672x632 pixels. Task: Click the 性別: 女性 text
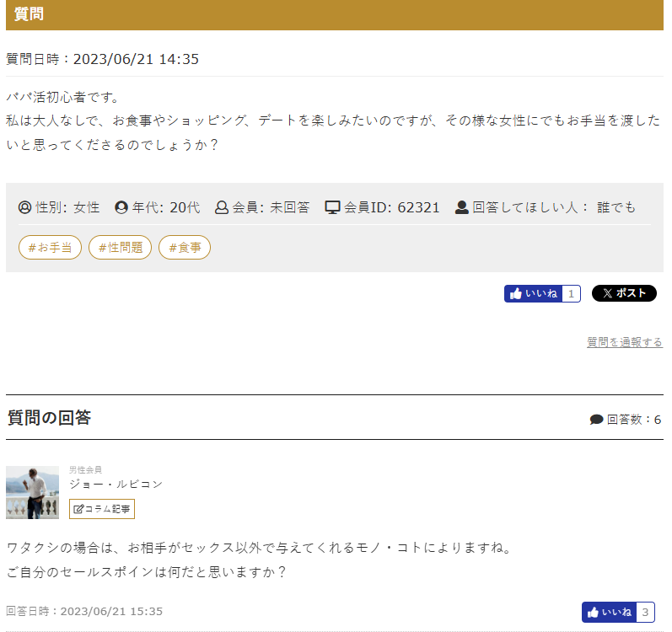pos(67,207)
